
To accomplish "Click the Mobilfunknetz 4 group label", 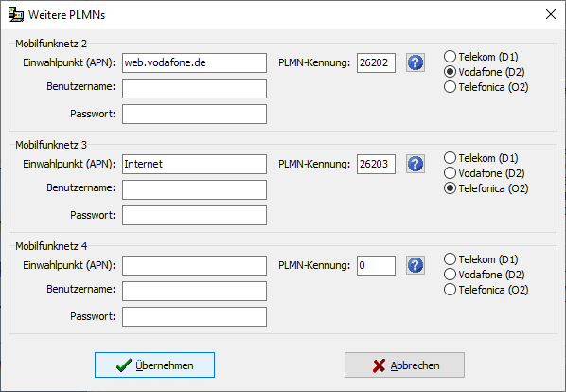I will (x=51, y=246).
